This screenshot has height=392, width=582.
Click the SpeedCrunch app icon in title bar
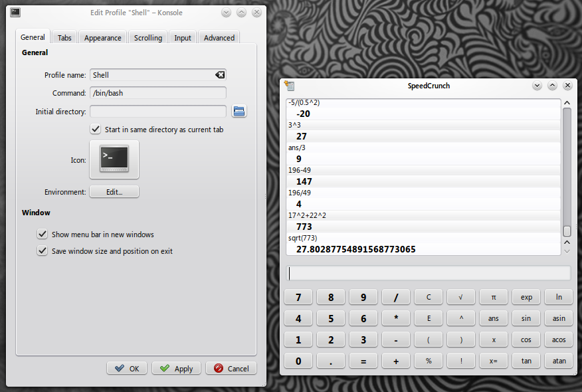click(x=289, y=86)
